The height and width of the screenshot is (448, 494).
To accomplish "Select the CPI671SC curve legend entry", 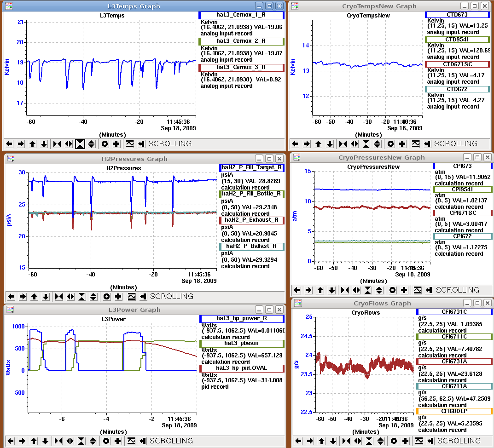I will [463, 213].
